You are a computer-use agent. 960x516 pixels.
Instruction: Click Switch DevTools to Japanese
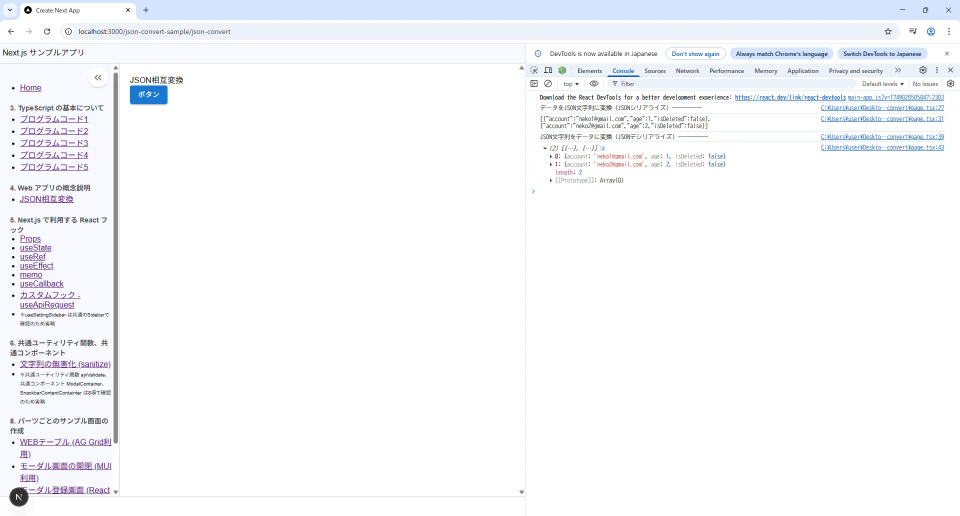(x=882, y=54)
